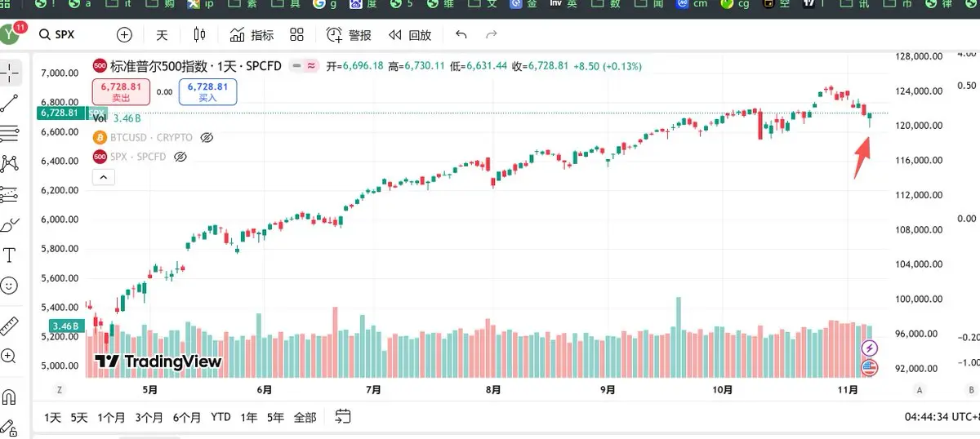
Task: Activate the zoom in tool
Action: [10, 357]
